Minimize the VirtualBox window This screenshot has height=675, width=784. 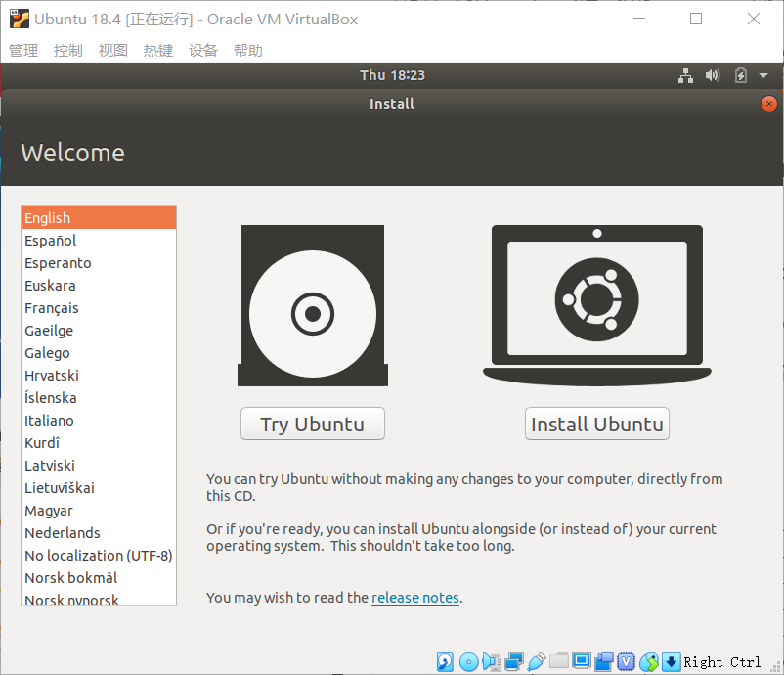coord(639,19)
